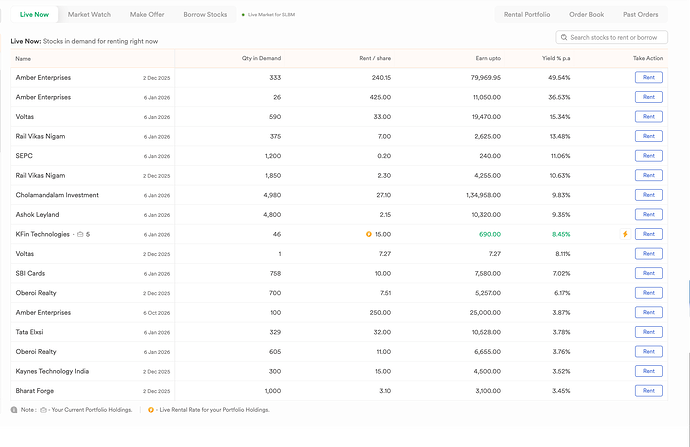Click Rent for Amber Enterprises 2 Dec 2025 at 240.15
Viewport: 690px width, 447px height.
click(x=648, y=78)
